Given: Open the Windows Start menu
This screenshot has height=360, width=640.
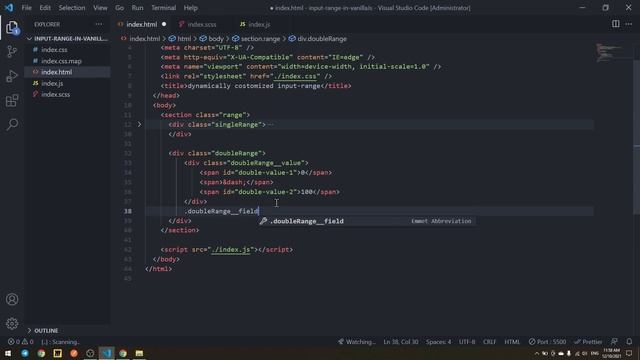Looking at the screenshot, I should 8,353.
